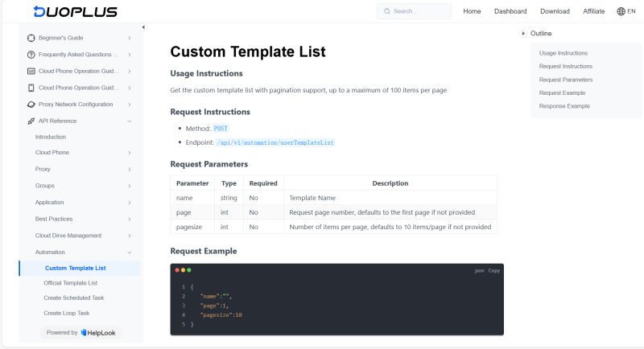This screenshot has height=349, width=644.
Task: Expand the Cloud Phone section chevron
Action: (130, 153)
